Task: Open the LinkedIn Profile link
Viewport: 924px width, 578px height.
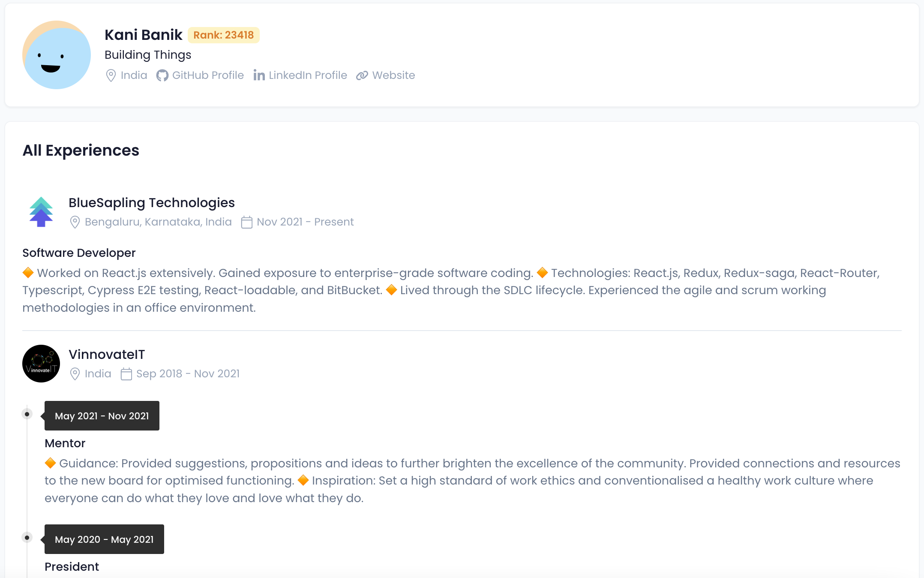Action: click(308, 75)
